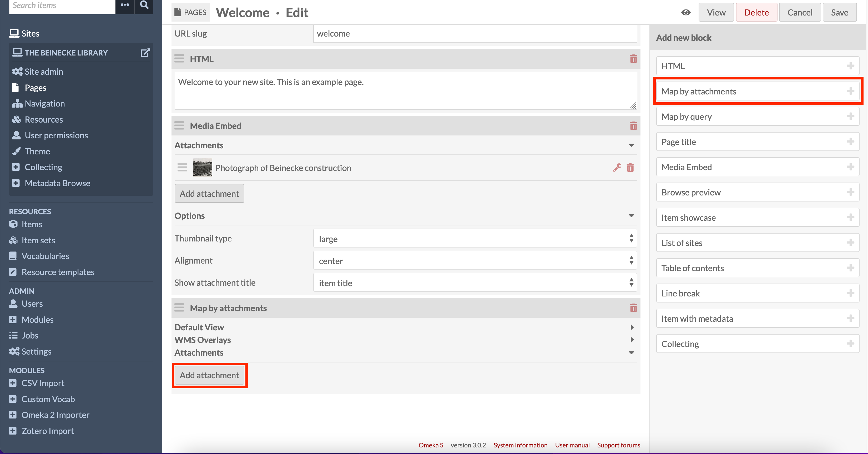Viewport: 868px width, 454px height.
Task: Add Page title block plus icon
Action: pos(850,142)
